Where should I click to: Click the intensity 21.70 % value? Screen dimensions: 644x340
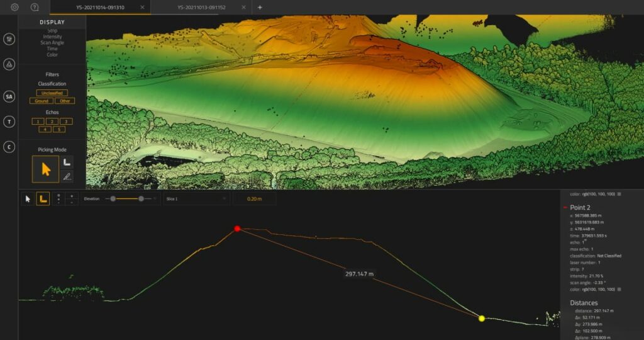[x=596, y=276]
